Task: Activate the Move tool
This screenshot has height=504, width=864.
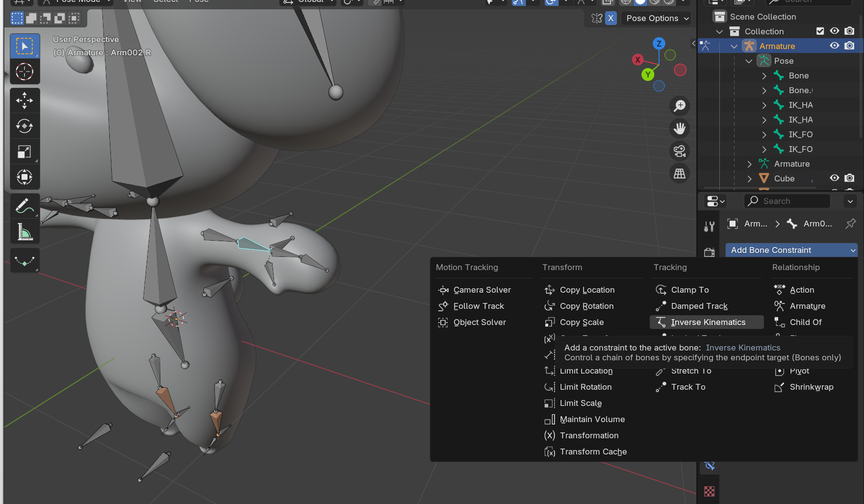Action: (x=25, y=101)
